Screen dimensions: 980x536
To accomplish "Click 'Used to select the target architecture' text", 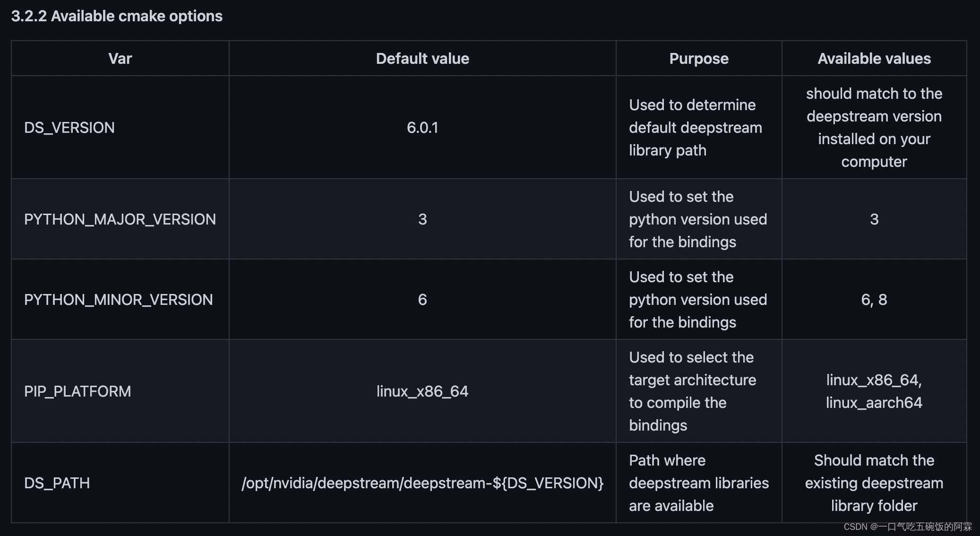I will pyautogui.click(x=692, y=369).
